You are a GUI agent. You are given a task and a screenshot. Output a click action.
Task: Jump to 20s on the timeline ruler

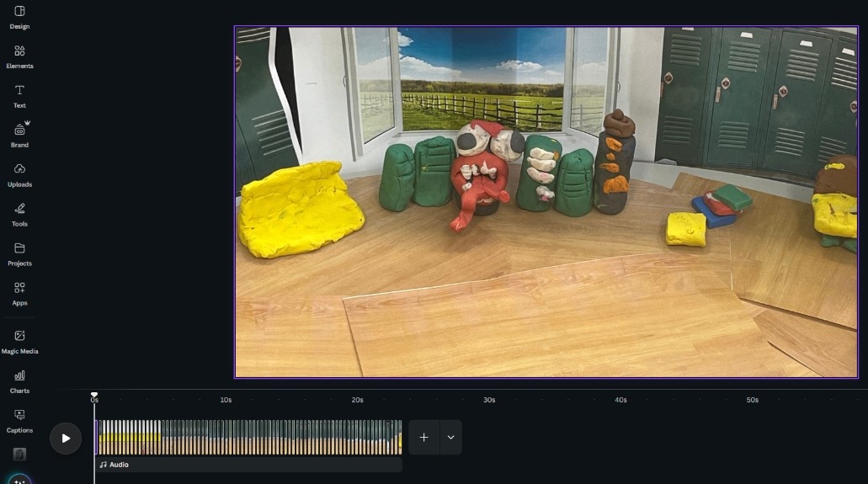click(358, 400)
